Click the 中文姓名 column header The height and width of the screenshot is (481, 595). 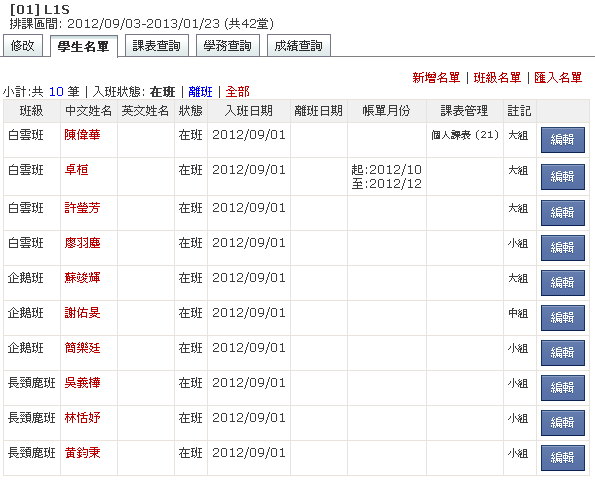(x=89, y=111)
